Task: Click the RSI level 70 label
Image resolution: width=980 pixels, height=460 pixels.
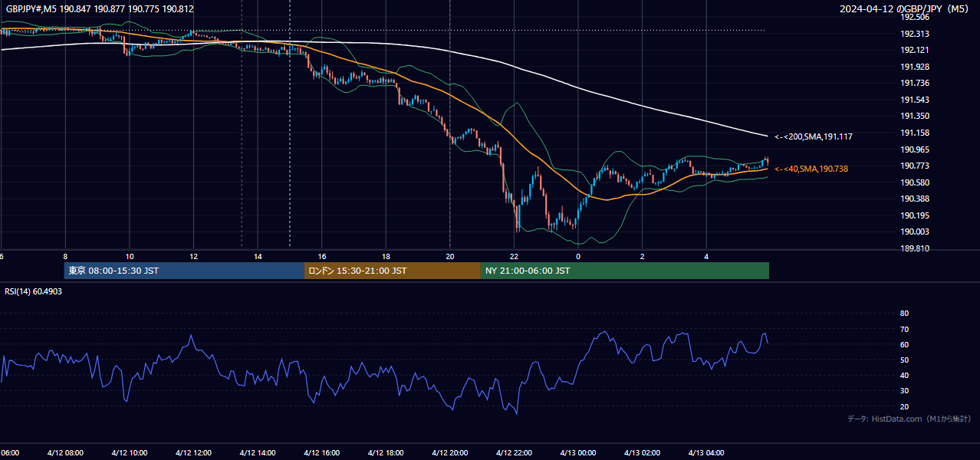Action: pos(904,329)
